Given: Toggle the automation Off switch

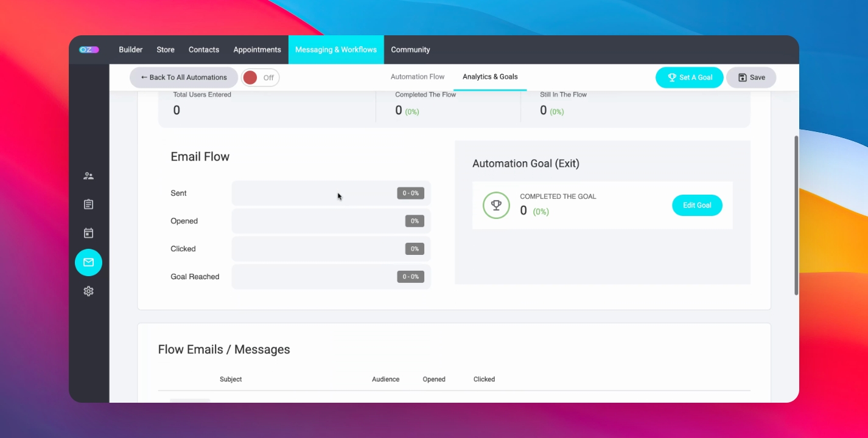Looking at the screenshot, I should coord(261,78).
